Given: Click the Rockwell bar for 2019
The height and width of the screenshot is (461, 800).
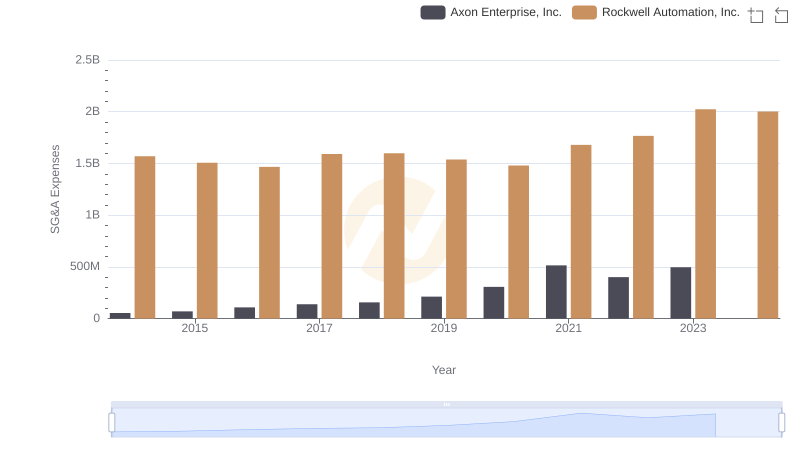Looking at the screenshot, I should click(x=456, y=239).
